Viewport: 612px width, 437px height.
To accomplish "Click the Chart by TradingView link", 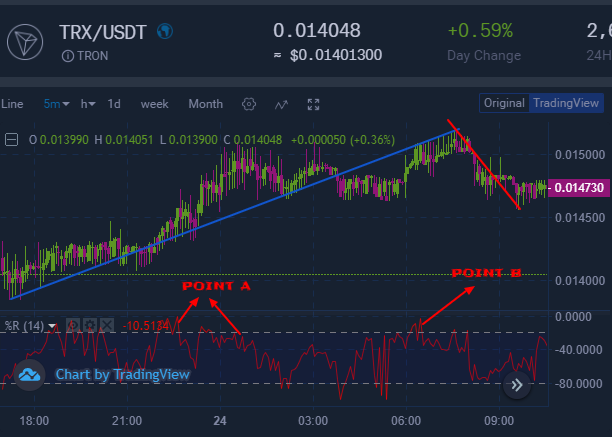I will click(123, 375).
